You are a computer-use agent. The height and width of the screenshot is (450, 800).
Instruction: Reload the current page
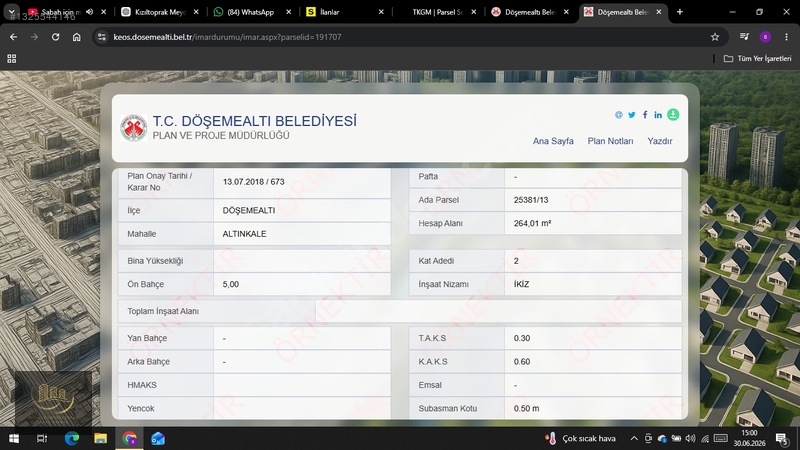tap(56, 37)
